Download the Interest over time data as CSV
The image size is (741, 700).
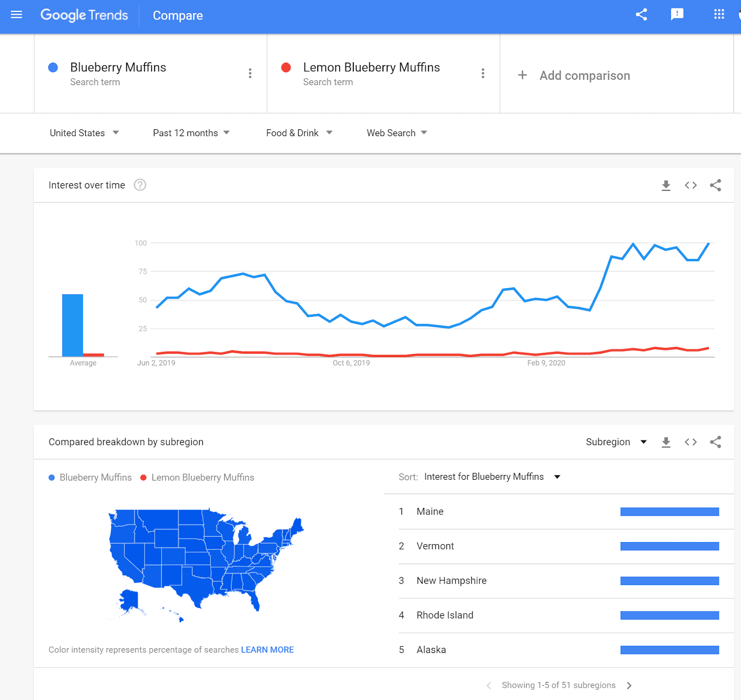[666, 185]
